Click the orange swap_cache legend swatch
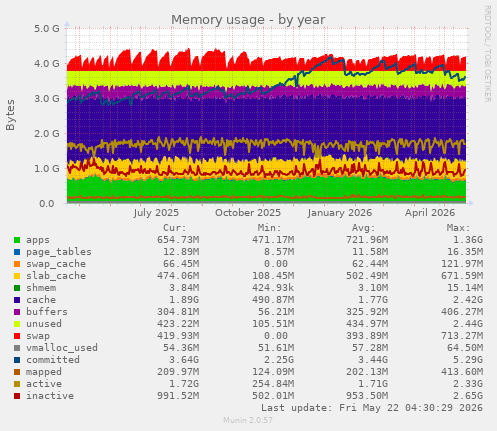This screenshot has height=431, width=497. tap(17, 264)
